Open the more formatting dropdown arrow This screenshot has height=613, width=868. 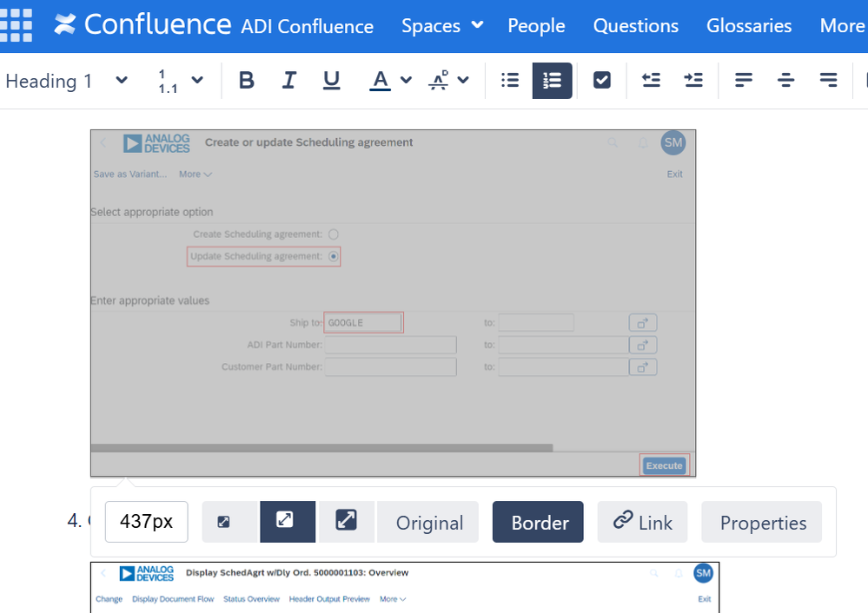coord(463,80)
